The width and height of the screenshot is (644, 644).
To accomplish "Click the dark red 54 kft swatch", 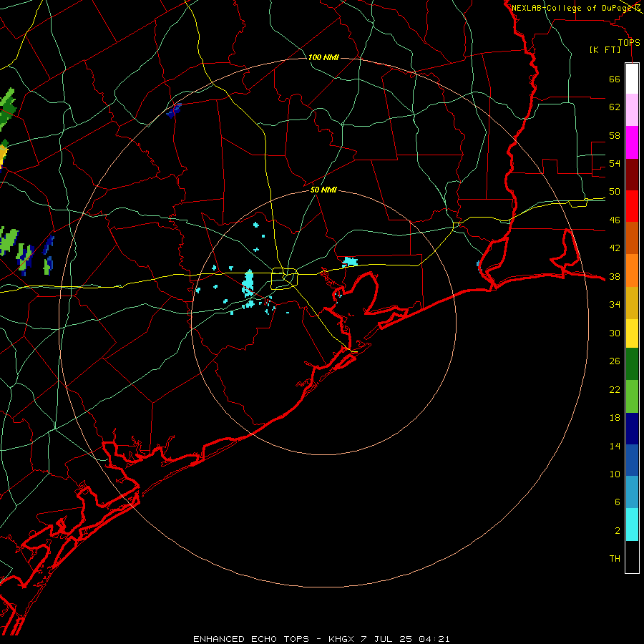I will click(x=632, y=175).
